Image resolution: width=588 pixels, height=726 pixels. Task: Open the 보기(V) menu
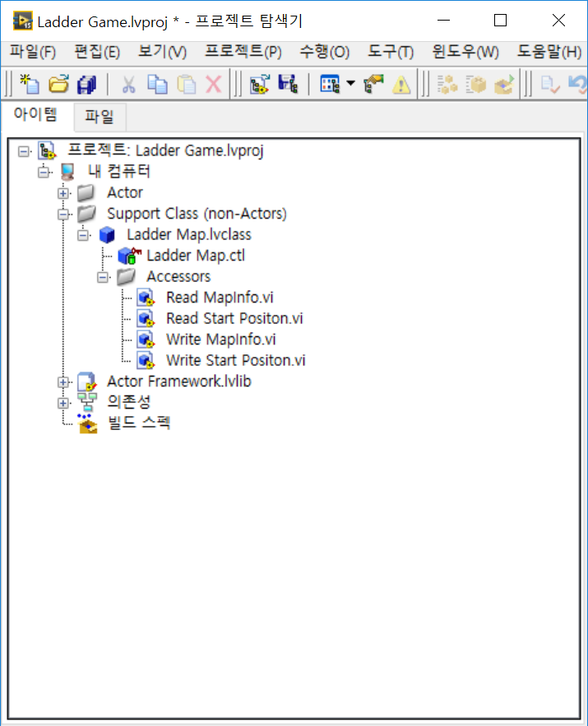(163, 52)
